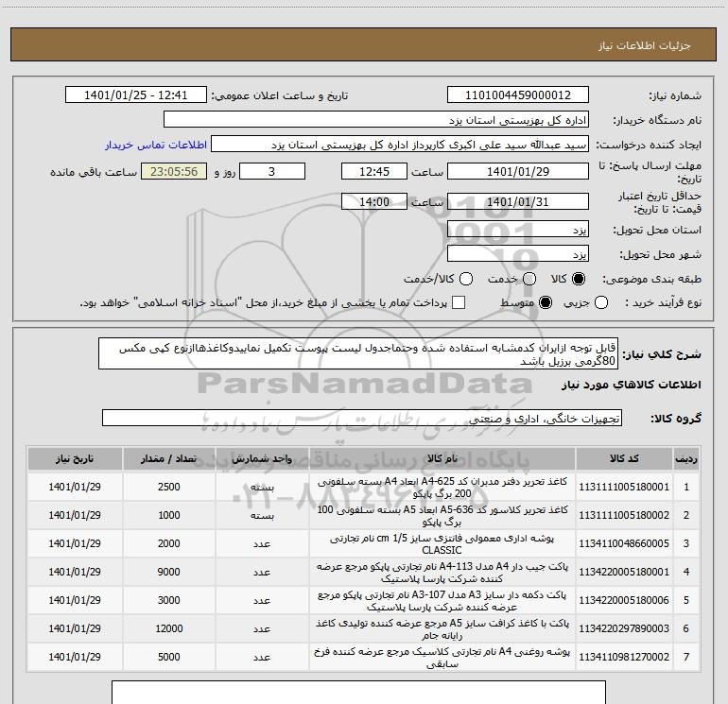Check Islamic treasury documents payment checkbox
This screenshot has height=704, width=728.
click(x=459, y=302)
